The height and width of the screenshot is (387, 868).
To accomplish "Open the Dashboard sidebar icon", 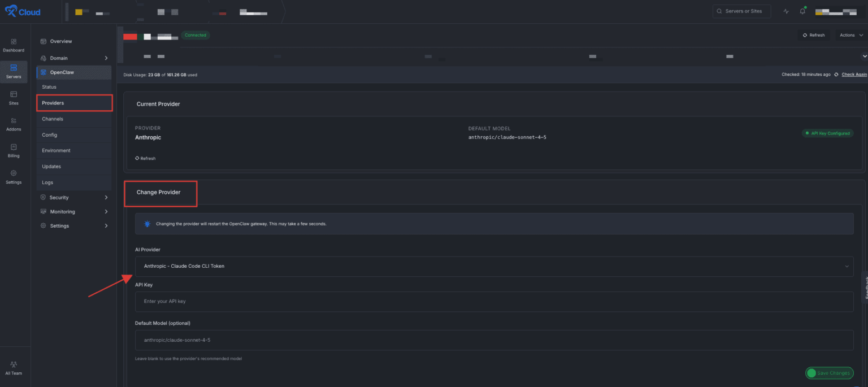I will pyautogui.click(x=13, y=42).
